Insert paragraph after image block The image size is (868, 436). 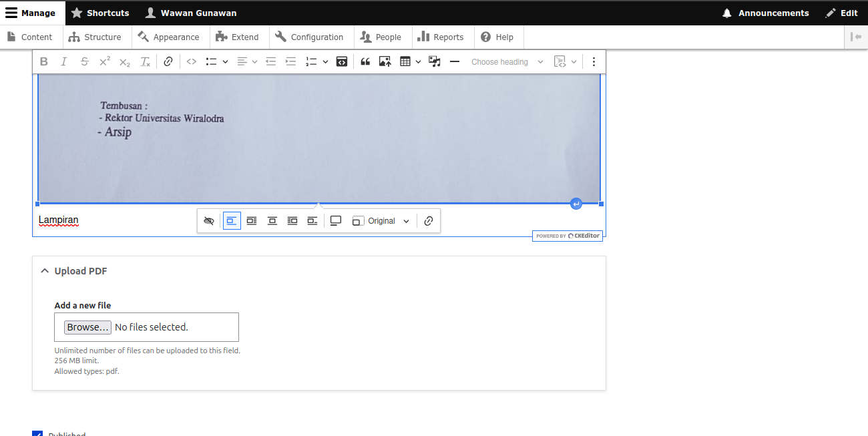click(x=576, y=204)
